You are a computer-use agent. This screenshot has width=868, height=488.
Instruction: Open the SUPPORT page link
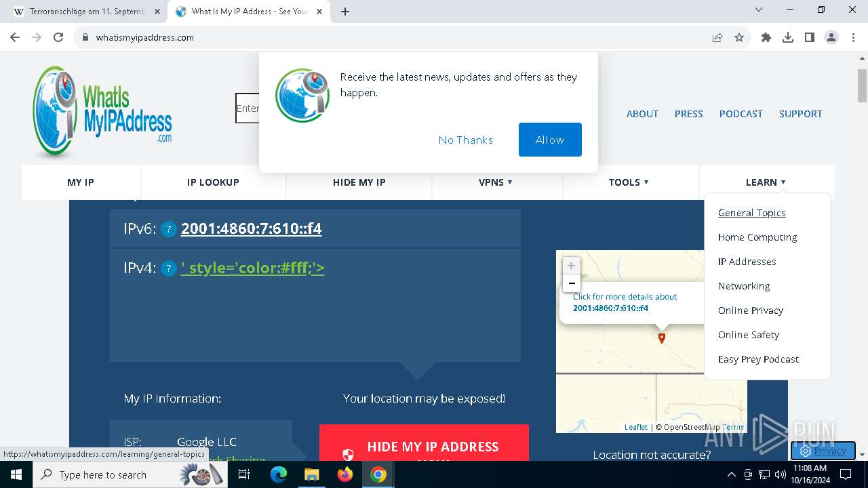coord(800,114)
